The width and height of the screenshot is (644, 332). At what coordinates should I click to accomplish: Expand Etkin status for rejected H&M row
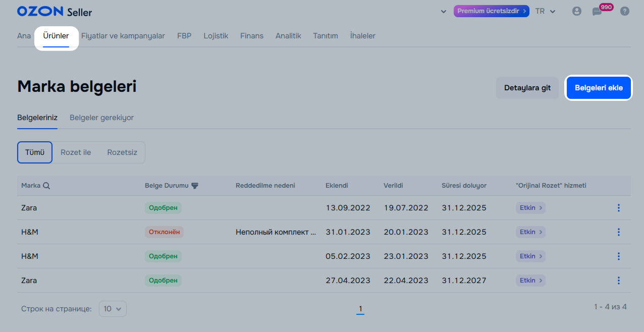pos(530,232)
